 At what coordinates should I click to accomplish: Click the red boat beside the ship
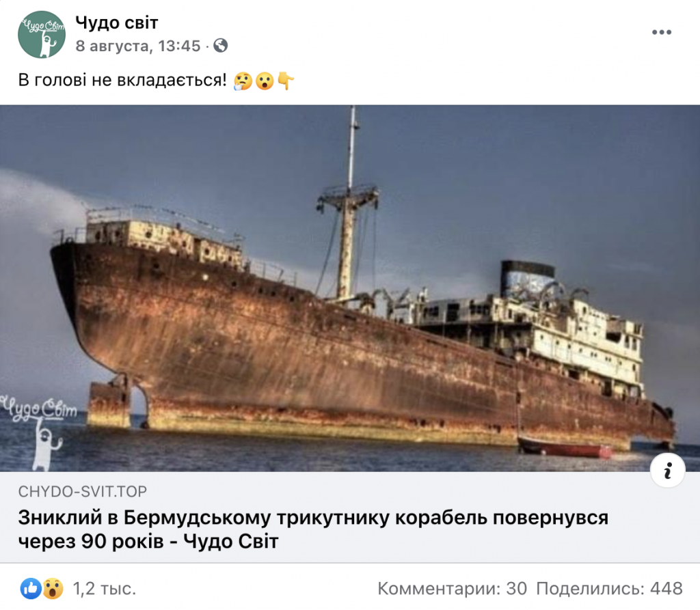point(565,447)
